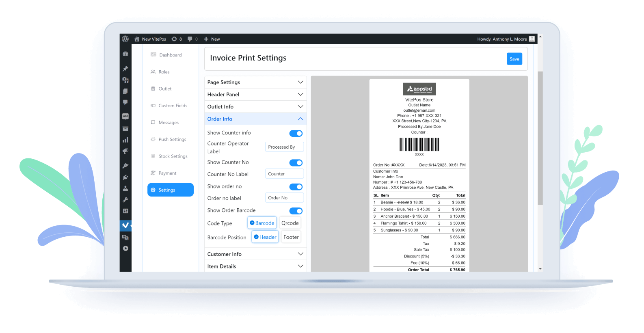The width and height of the screenshot is (644, 333).
Task: Open the Plugins plug icon
Action: pyautogui.click(x=125, y=177)
